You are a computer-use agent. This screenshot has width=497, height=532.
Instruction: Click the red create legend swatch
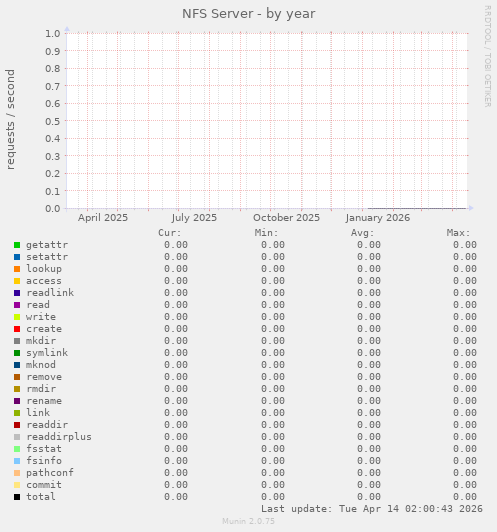coord(17,329)
